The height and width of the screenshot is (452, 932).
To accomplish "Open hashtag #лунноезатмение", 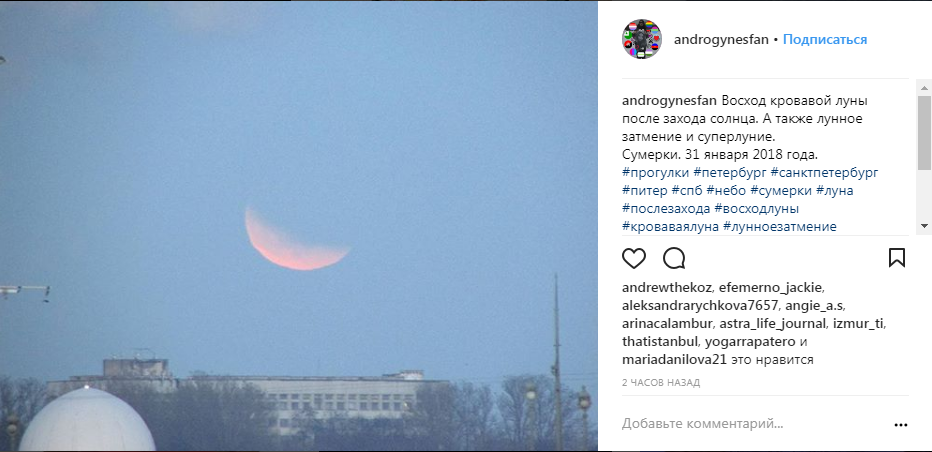I will [780, 227].
